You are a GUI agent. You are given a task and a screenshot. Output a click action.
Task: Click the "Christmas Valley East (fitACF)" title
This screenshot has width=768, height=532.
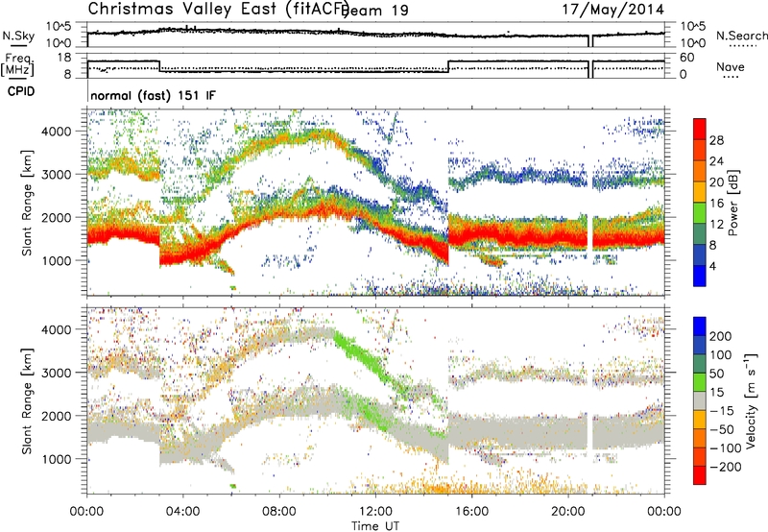coord(219,9)
